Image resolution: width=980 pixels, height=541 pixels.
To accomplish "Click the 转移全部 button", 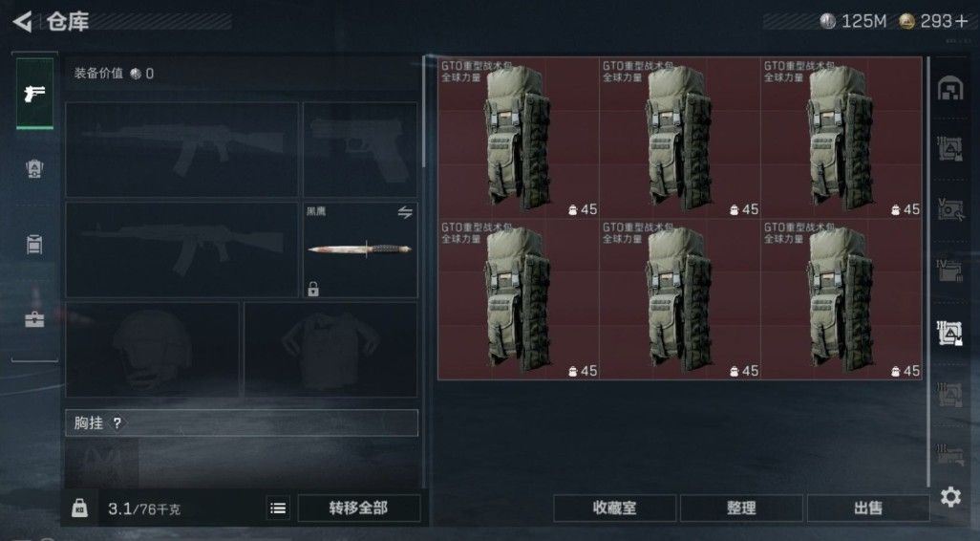I will pyautogui.click(x=359, y=509).
